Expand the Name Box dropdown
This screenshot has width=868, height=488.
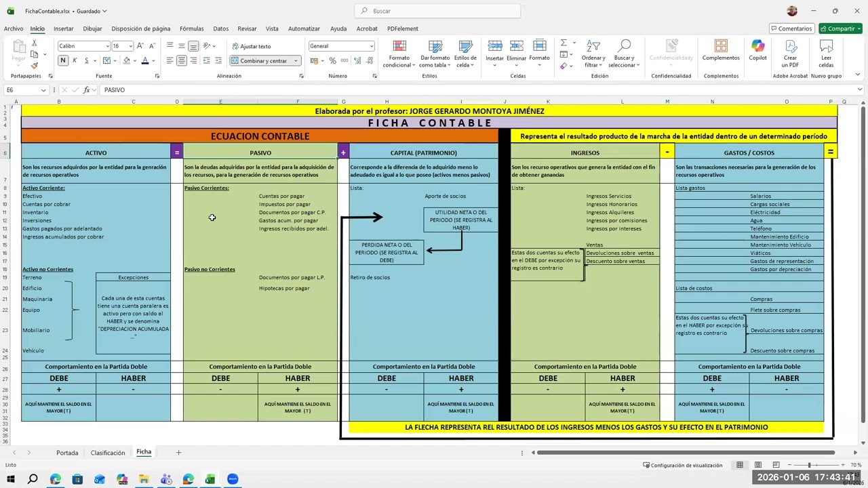tap(43, 90)
